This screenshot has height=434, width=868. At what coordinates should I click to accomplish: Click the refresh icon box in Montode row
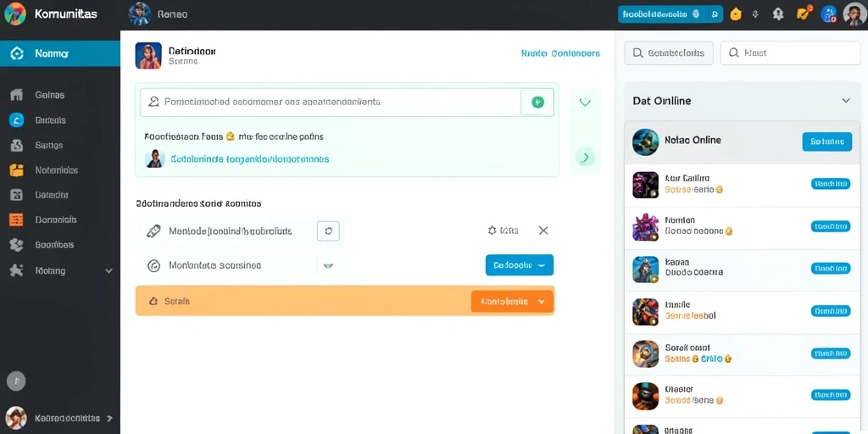click(328, 231)
